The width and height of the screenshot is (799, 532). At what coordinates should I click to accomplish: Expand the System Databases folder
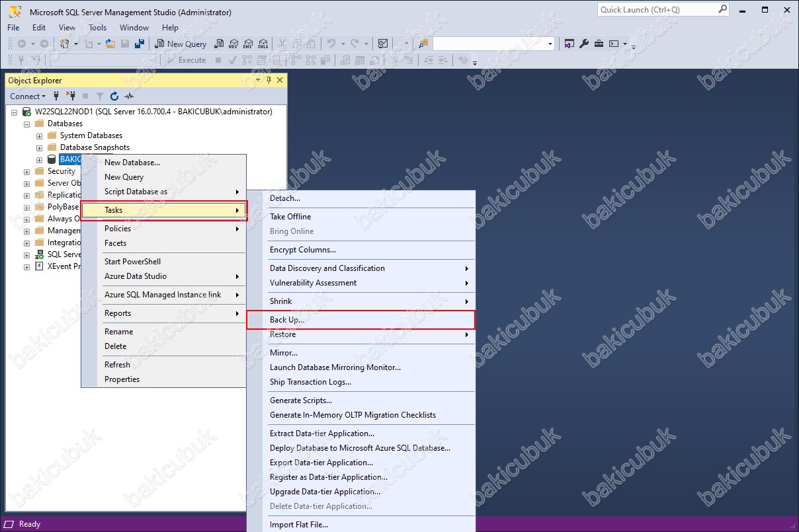click(40, 135)
